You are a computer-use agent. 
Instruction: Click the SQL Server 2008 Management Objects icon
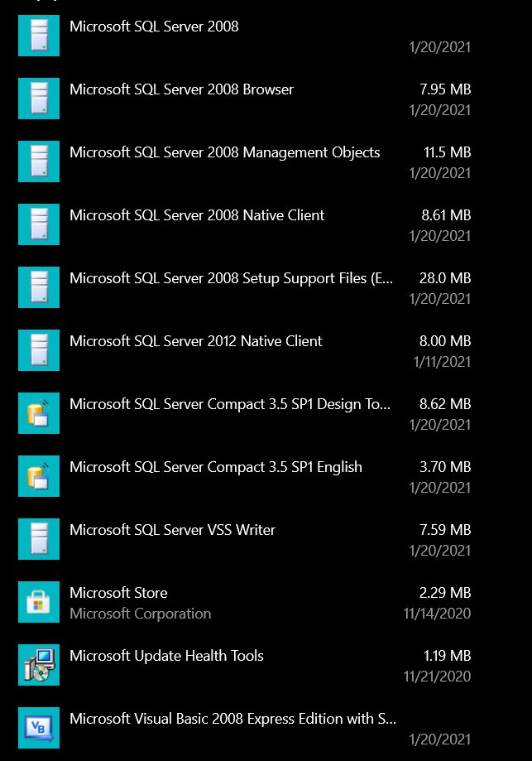[39, 161]
